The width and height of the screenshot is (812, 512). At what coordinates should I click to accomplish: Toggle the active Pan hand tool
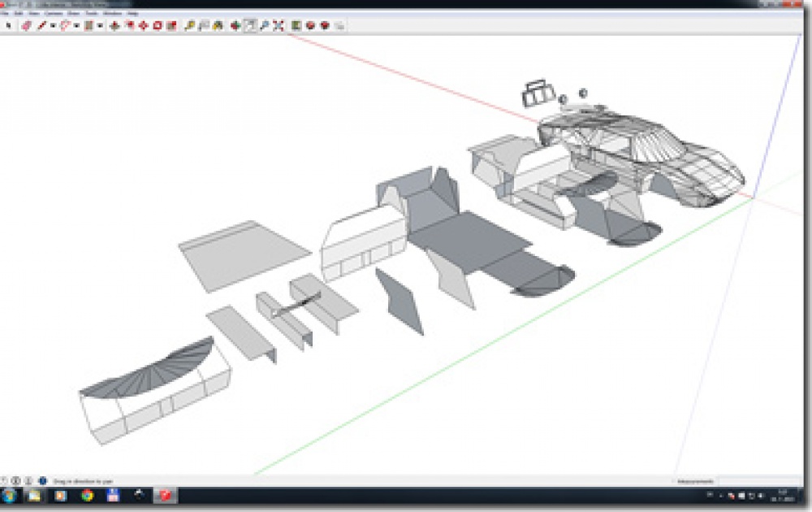pyautogui.click(x=249, y=25)
